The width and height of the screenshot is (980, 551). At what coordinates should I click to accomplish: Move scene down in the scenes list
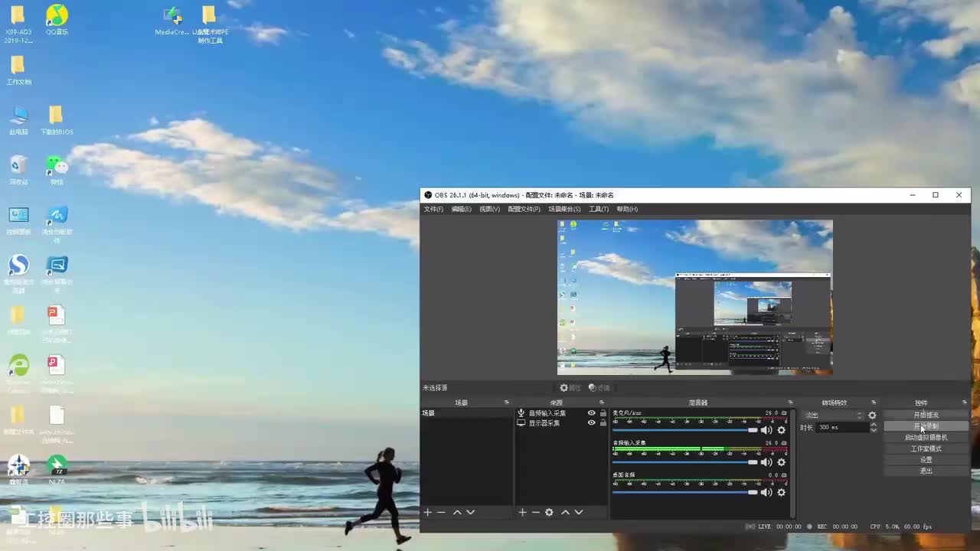pyautogui.click(x=471, y=512)
